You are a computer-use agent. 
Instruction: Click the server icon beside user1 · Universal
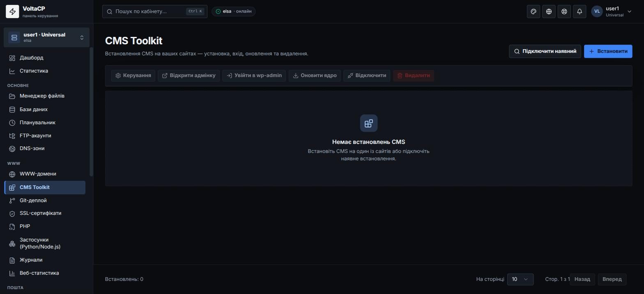14,37
